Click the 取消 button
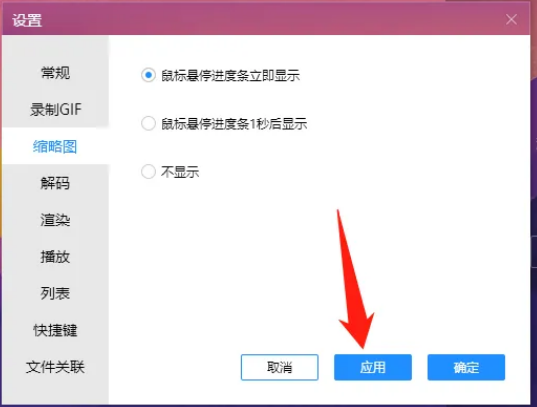 tap(279, 367)
